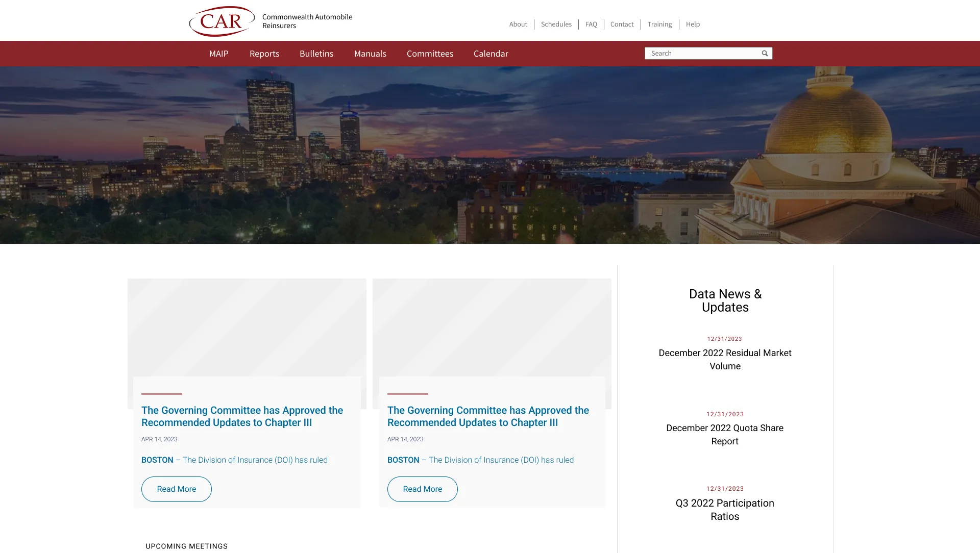Click the About link in top bar
This screenshot has width=980, height=553.
(x=518, y=24)
